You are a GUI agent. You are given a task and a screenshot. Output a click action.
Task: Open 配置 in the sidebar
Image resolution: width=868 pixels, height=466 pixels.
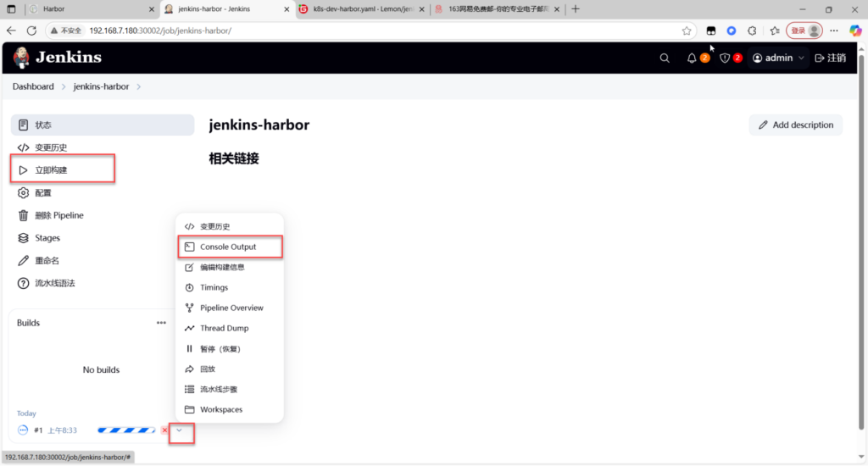(43, 192)
